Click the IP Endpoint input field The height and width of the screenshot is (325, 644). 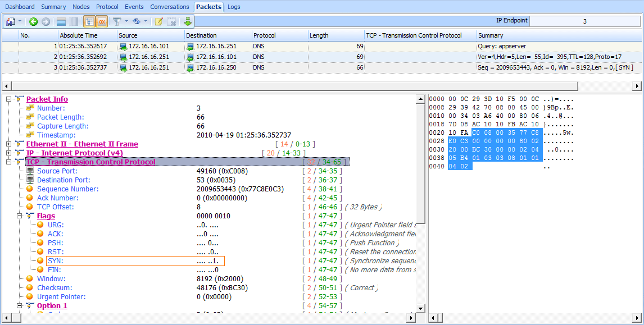click(584, 21)
